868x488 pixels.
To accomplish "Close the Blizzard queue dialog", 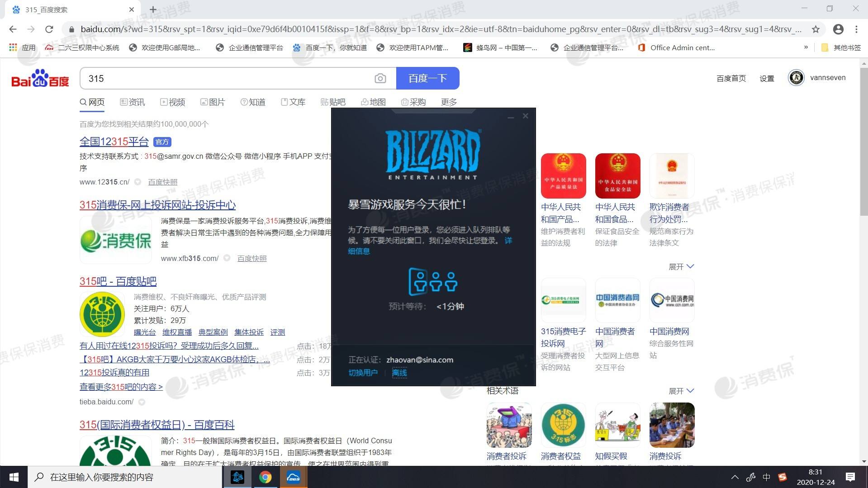I will point(525,116).
